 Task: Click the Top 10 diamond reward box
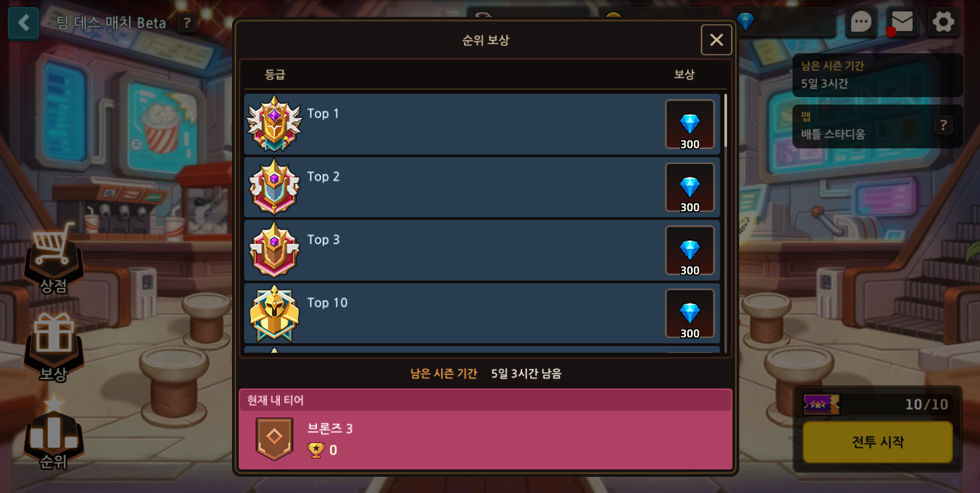click(x=689, y=314)
